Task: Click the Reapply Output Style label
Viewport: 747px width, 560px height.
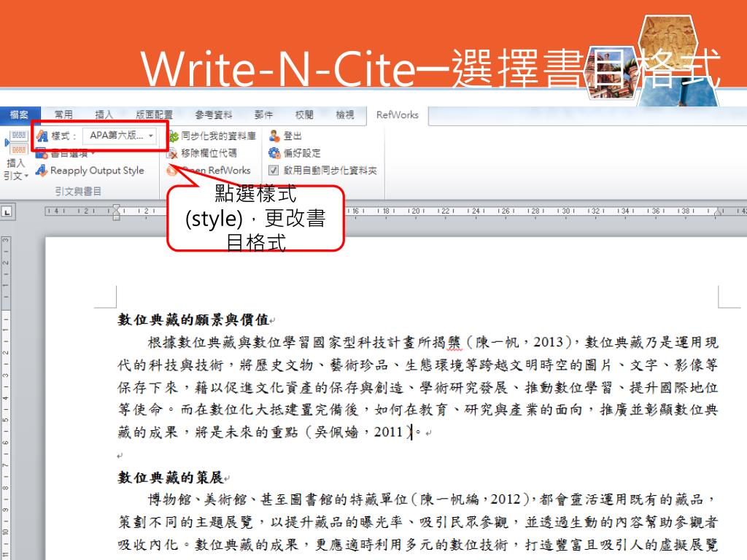Action: coord(97,170)
